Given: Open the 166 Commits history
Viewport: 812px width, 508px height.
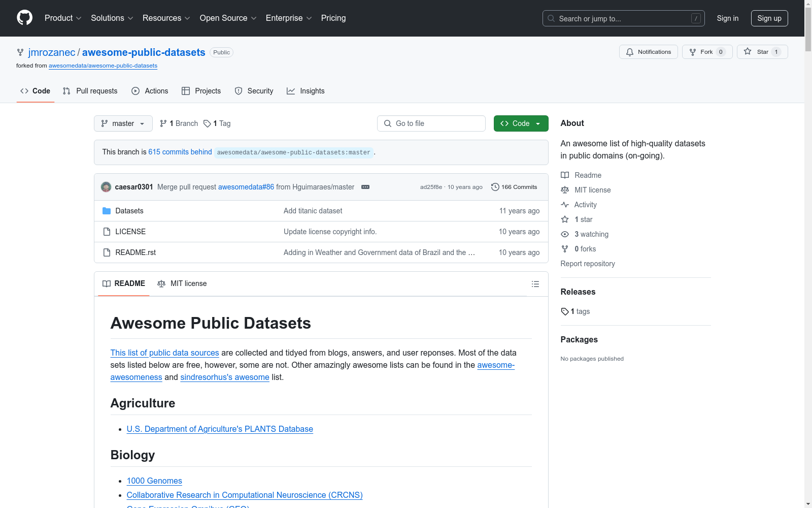Looking at the screenshot, I should click(x=514, y=187).
